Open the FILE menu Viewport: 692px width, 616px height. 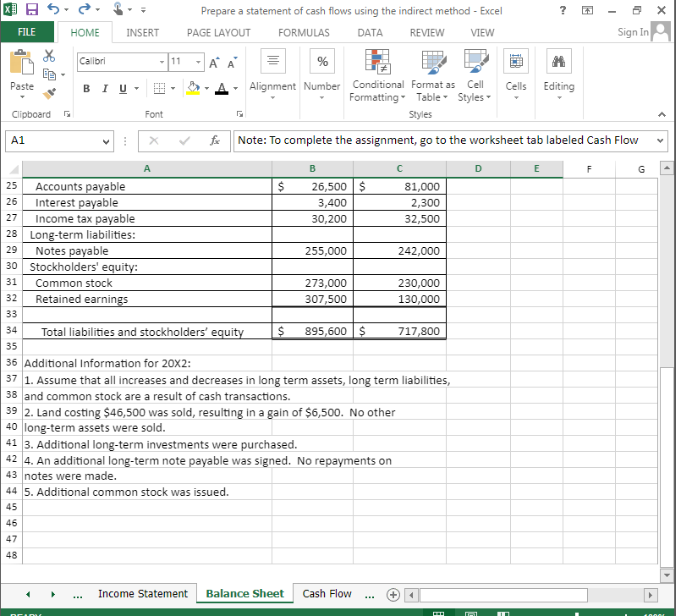pyautogui.click(x=27, y=32)
